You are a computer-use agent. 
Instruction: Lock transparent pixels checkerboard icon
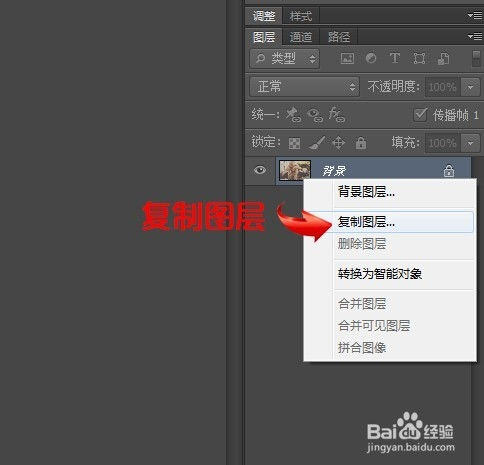pyautogui.click(x=294, y=143)
